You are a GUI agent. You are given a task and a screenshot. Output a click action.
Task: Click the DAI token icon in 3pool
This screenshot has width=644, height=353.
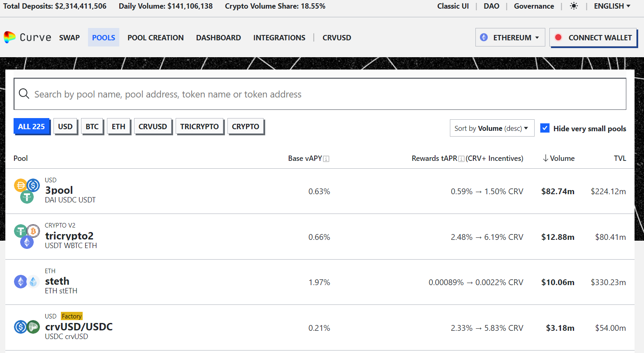21,185
